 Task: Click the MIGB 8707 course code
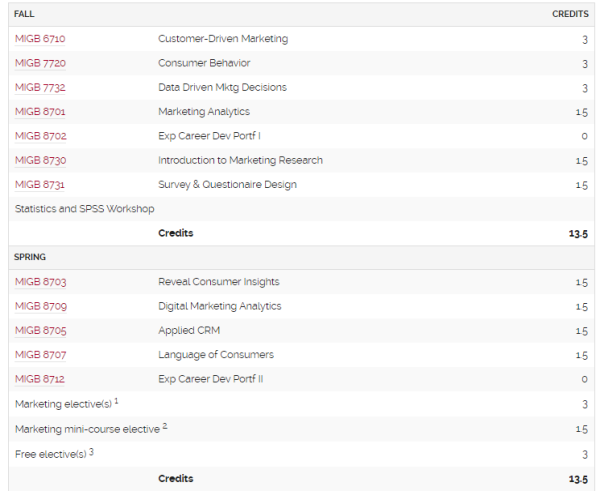pos(41,355)
